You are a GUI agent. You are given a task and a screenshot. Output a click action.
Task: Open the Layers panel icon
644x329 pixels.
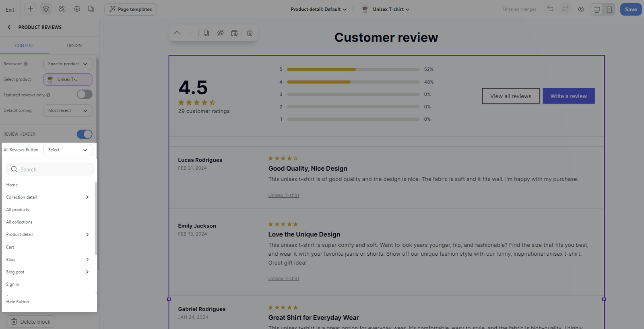(46, 9)
